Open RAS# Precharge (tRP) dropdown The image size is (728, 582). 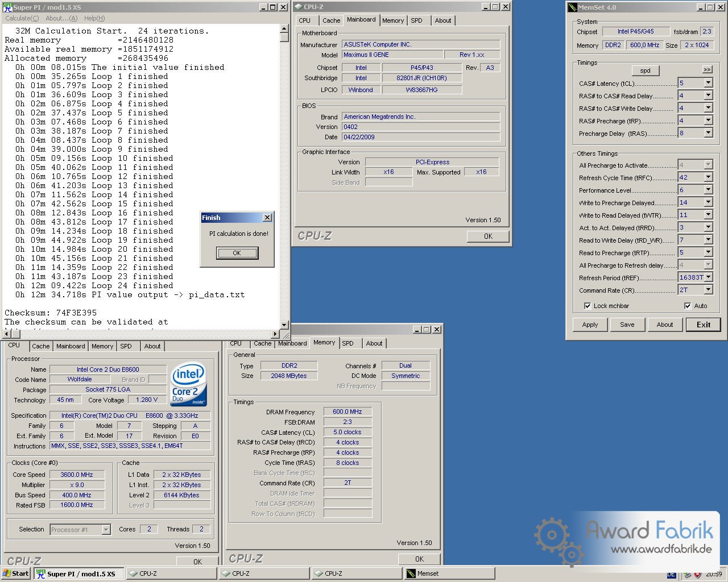tap(708, 120)
